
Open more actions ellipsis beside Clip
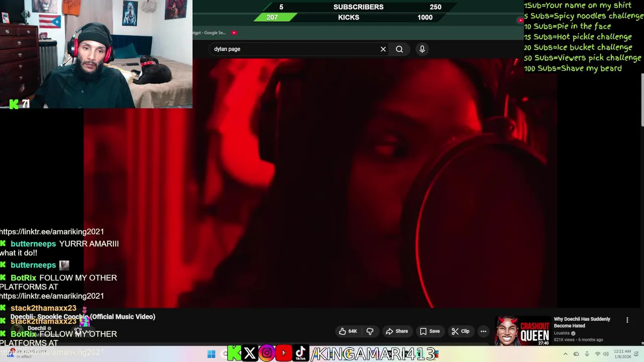point(484,331)
